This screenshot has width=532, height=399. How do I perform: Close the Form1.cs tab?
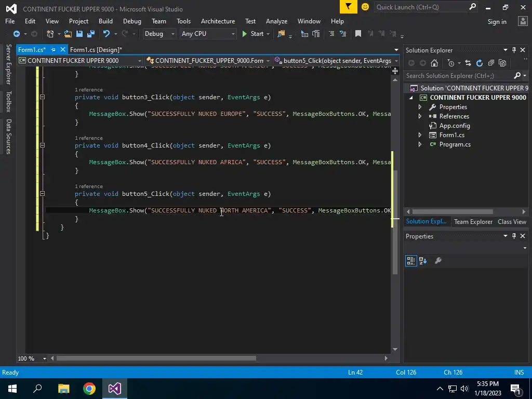(63, 49)
